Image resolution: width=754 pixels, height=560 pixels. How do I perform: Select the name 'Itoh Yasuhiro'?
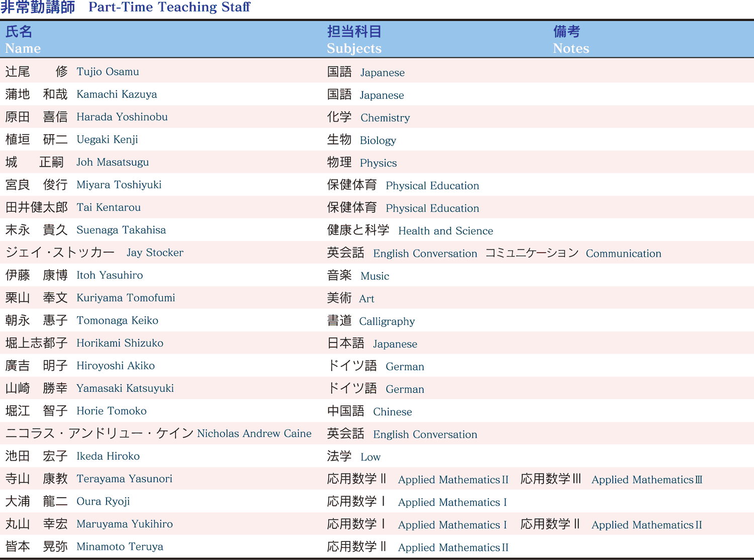(110, 275)
